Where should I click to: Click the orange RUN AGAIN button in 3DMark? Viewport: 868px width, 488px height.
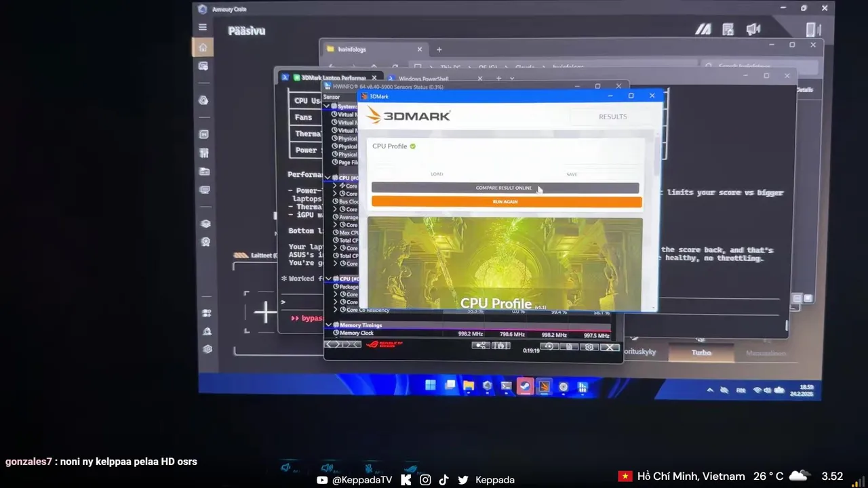pyautogui.click(x=506, y=201)
